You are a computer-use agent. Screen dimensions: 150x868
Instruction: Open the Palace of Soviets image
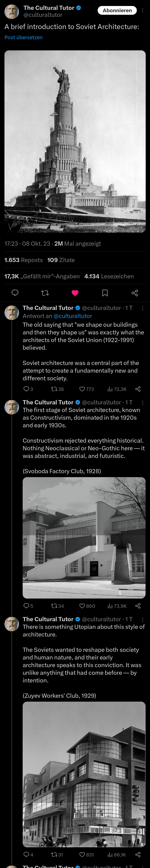(x=75, y=141)
